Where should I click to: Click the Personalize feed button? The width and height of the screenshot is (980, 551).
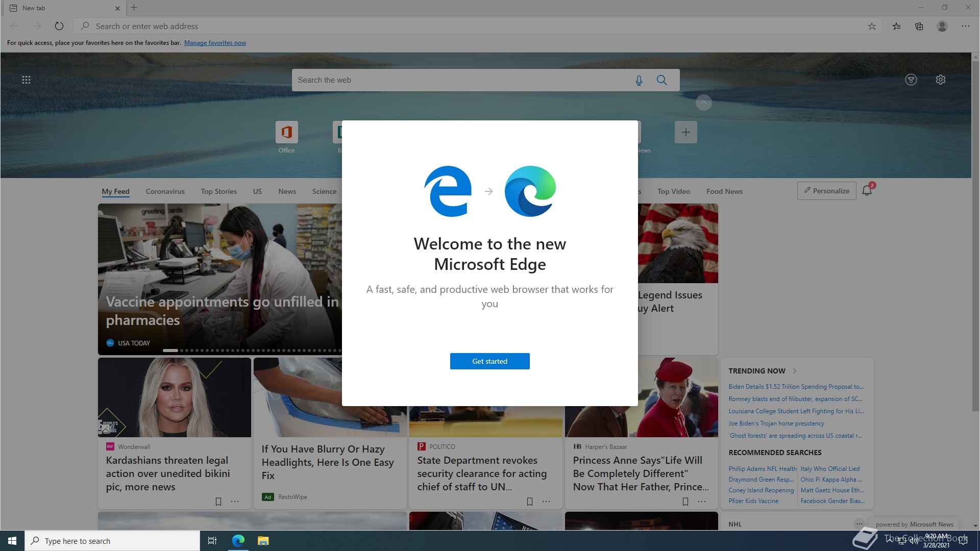click(x=826, y=191)
